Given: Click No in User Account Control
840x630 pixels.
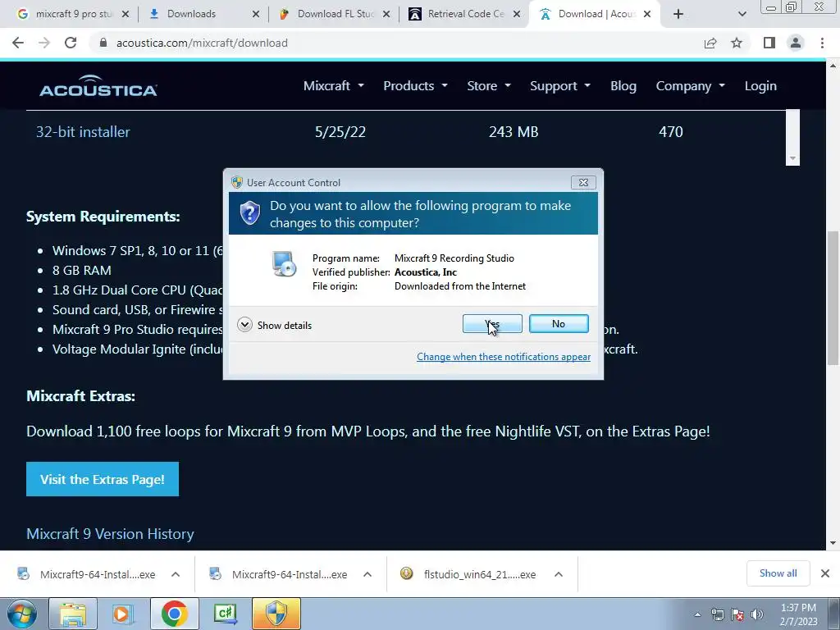Looking at the screenshot, I should pos(558,323).
